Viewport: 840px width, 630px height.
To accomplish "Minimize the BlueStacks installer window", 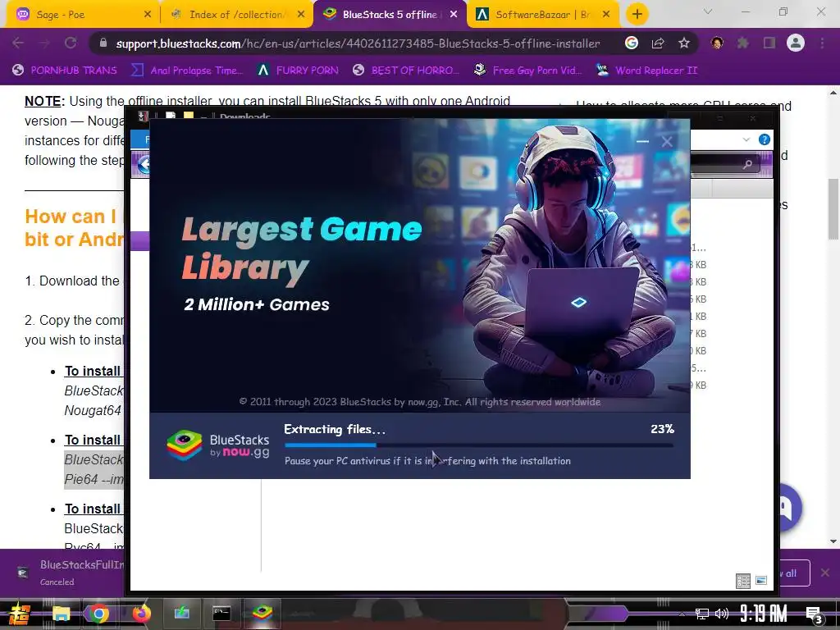I will coord(642,141).
